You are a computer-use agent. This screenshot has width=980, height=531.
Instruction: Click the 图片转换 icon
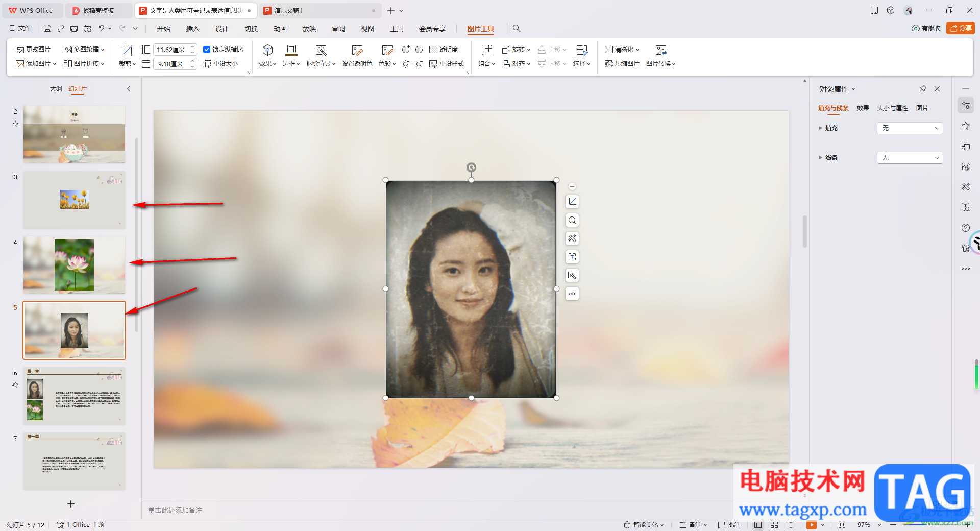click(x=661, y=50)
